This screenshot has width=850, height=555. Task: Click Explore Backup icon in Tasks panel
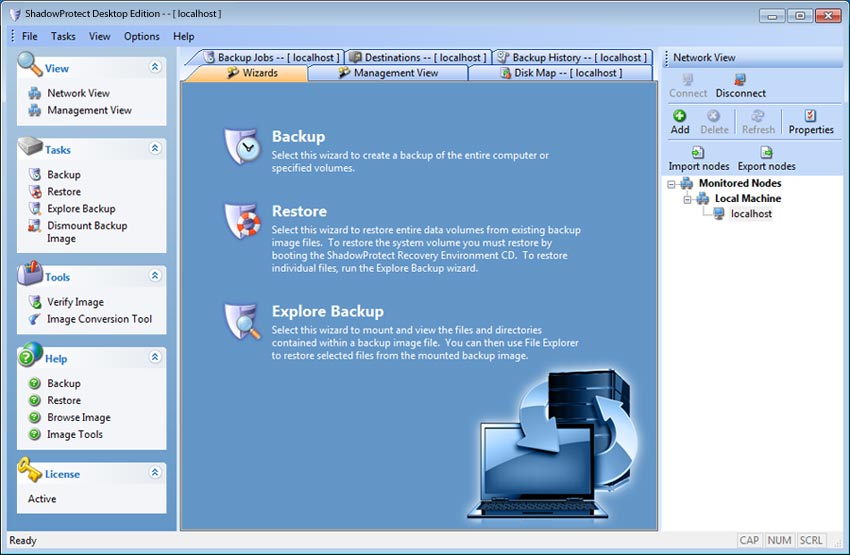coord(35,209)
